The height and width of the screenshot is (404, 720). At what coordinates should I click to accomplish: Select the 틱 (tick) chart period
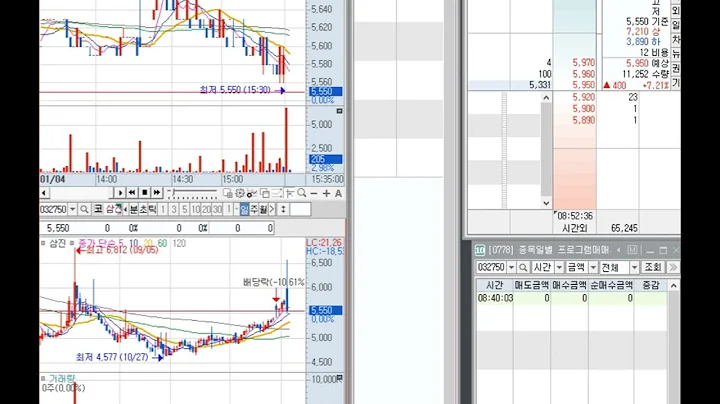coord(152,209)
